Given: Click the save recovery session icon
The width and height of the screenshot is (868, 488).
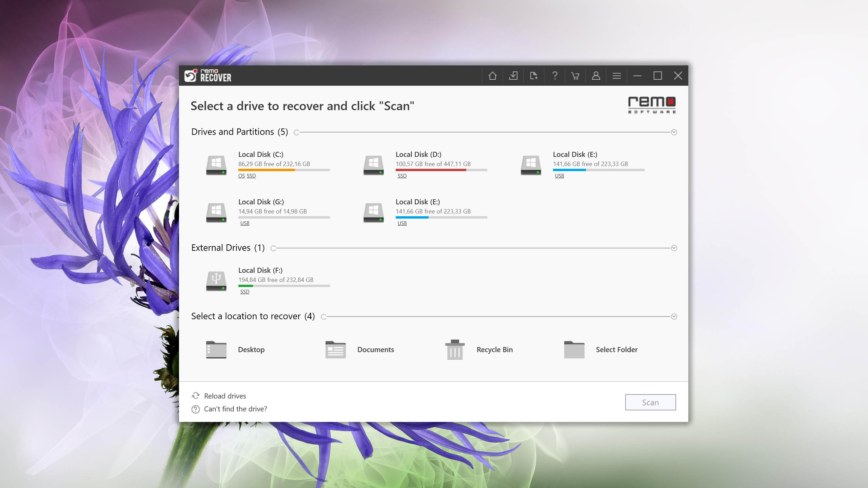Looking at the screenshot, I should (513, 76).
